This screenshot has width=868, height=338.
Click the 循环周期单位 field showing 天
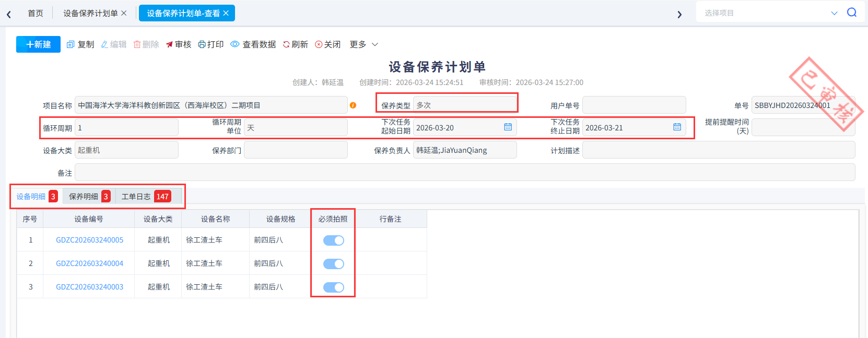296,127
